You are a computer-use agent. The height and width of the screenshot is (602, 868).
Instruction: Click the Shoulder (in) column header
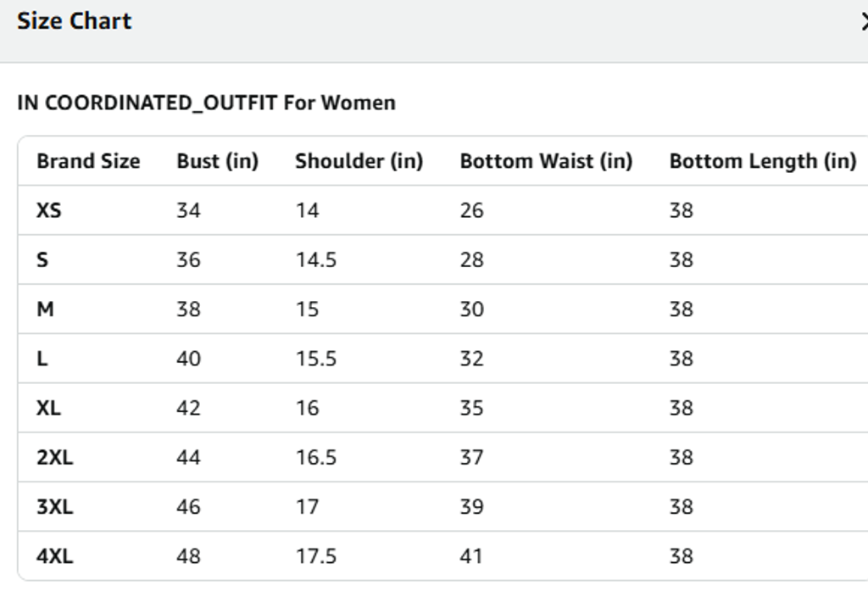(359, 161)
